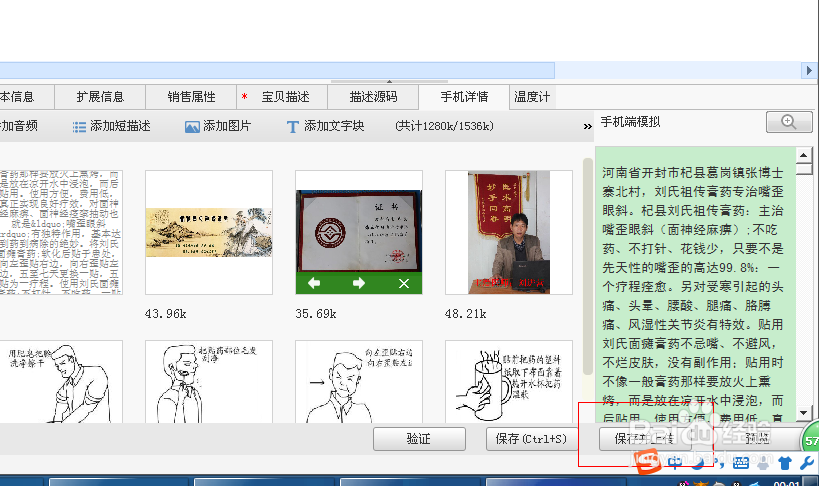The image size is (819, 486).
Task: Click the 手机端模拟 label
Action: click(630, 122)
